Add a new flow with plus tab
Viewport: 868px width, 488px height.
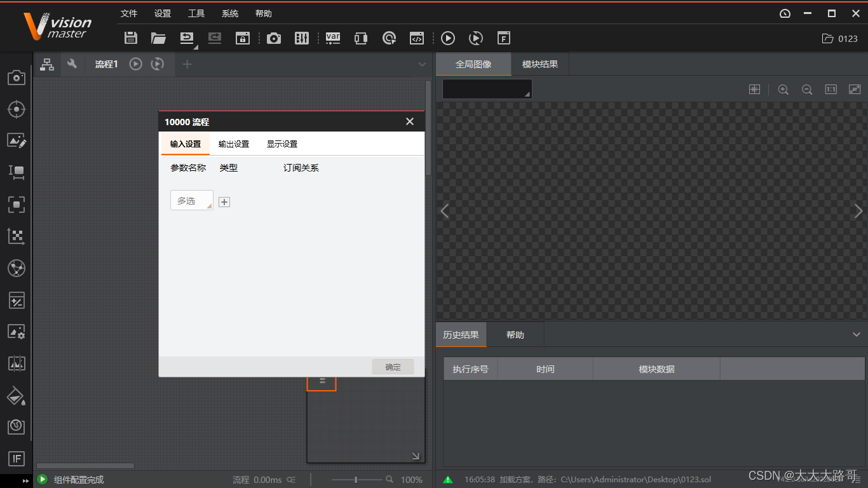tap(187, 64)
